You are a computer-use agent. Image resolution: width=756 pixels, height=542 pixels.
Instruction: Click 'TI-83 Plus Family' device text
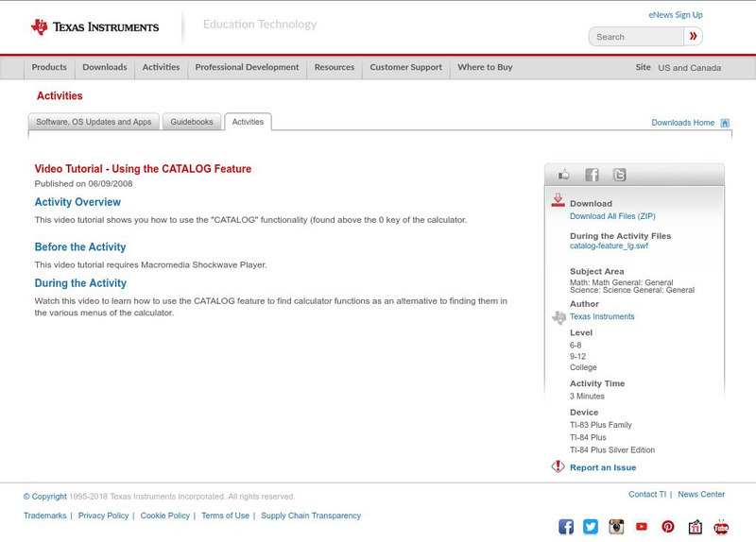pyautogui.click(x=600, y=425)
